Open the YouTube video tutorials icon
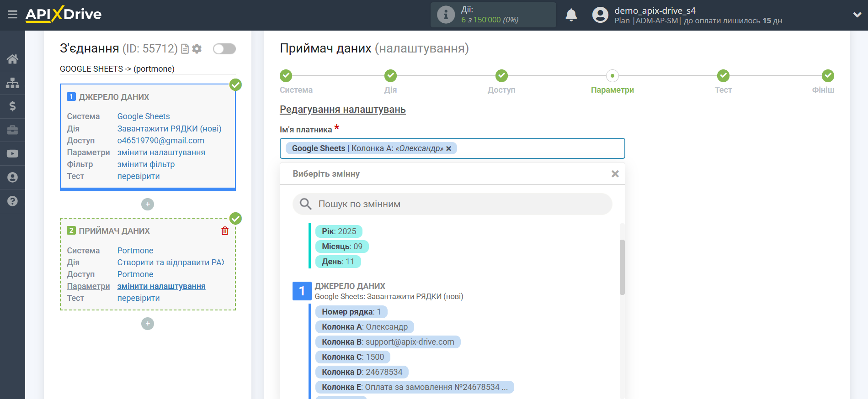 tap(12, 154)
